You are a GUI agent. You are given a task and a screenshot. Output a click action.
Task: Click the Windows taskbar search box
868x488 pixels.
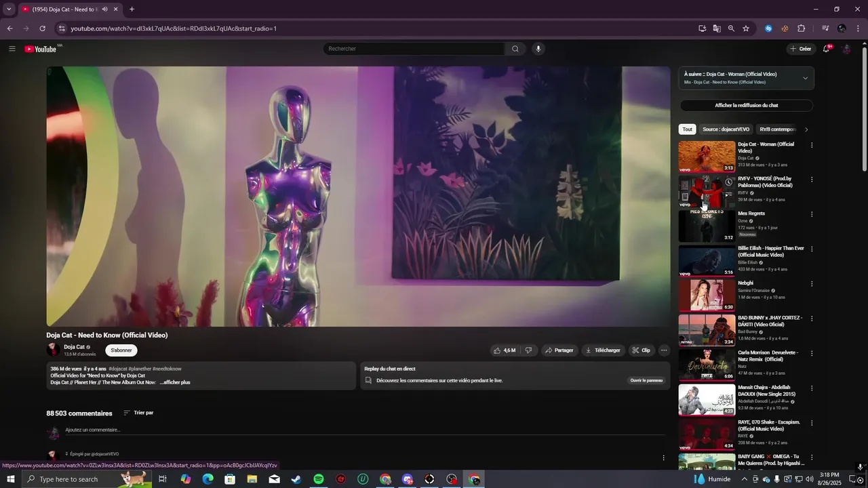[x=88, y=479]
